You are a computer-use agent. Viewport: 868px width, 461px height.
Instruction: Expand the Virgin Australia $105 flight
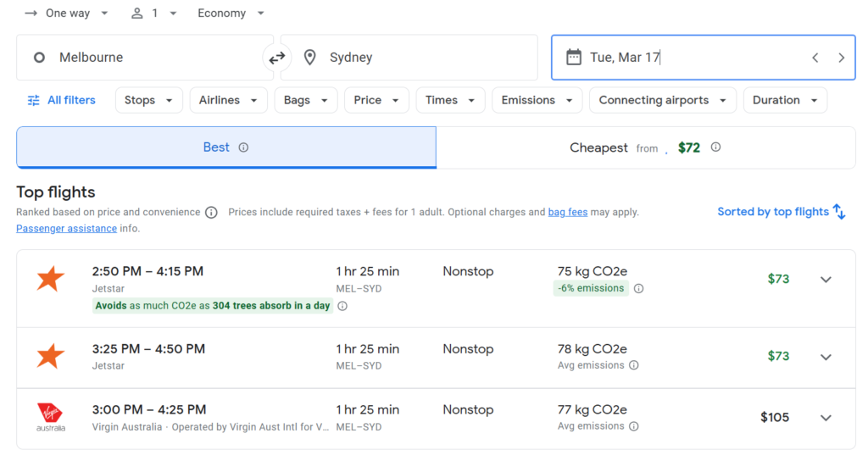(x=826, y=418)
